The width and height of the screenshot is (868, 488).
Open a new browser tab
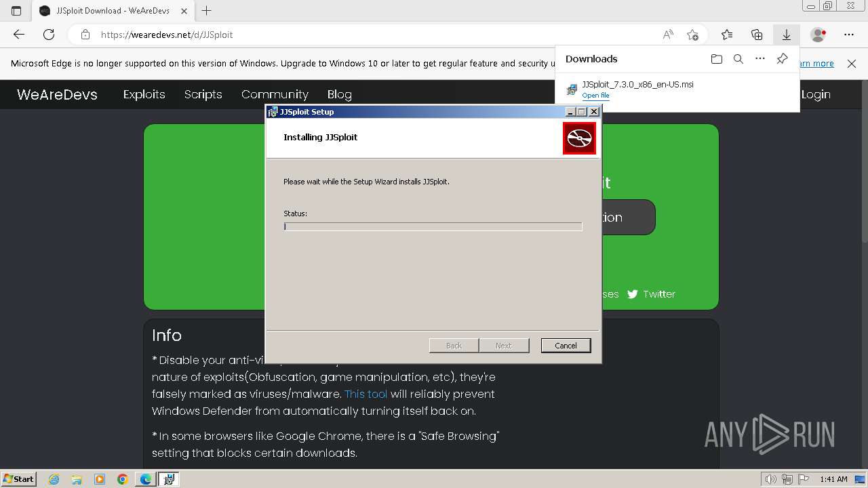(207, 11)
